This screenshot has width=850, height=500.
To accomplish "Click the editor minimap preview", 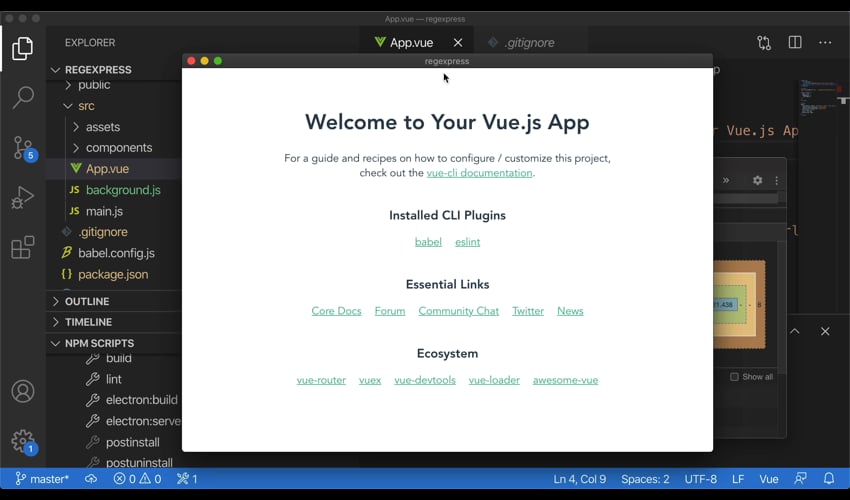I will click(x=820, y=98).
